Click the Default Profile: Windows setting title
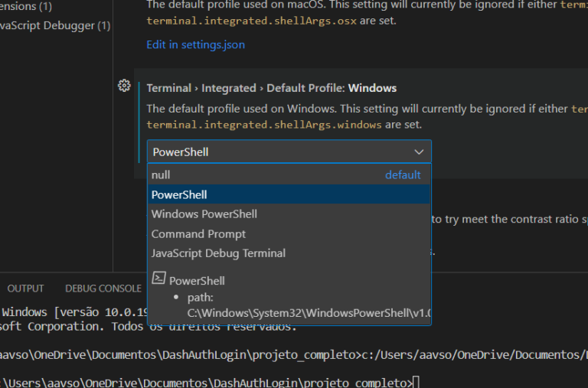The height and width of the screenshot is (388, 588). [272, 88]
